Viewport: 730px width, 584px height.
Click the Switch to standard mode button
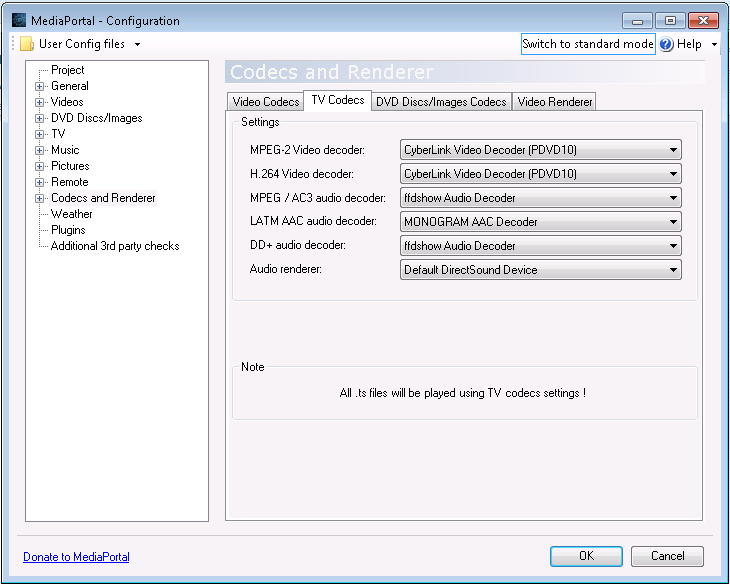click(588, 44)
